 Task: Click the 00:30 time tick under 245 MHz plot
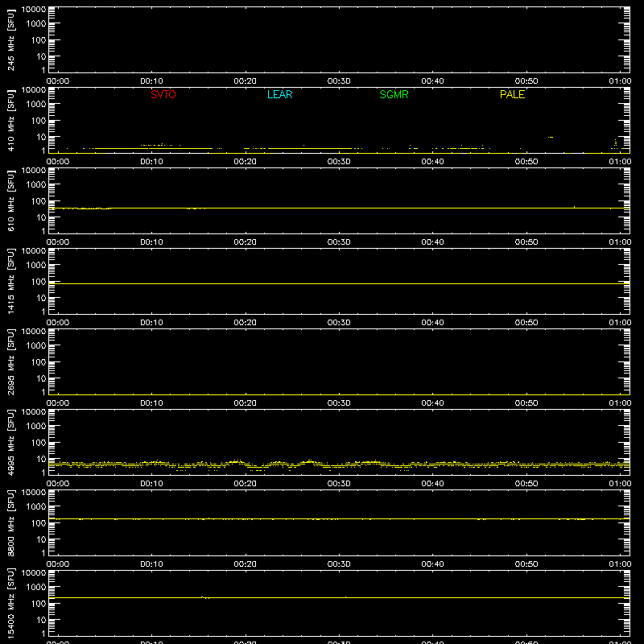[x=339, y=81]
